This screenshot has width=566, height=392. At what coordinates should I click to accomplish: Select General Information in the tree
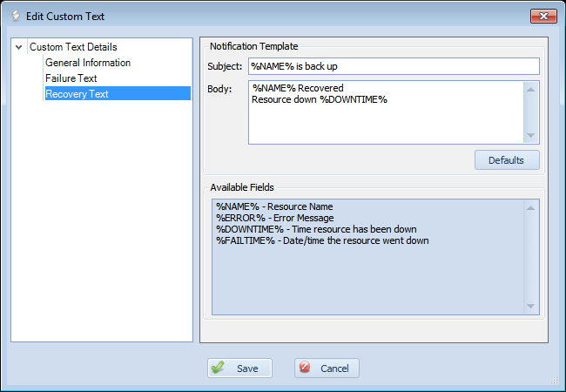coord(88,63)
